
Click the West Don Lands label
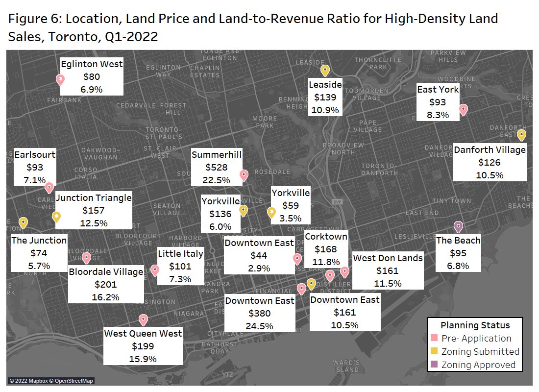pyautogui.click(x=388, y=270)
